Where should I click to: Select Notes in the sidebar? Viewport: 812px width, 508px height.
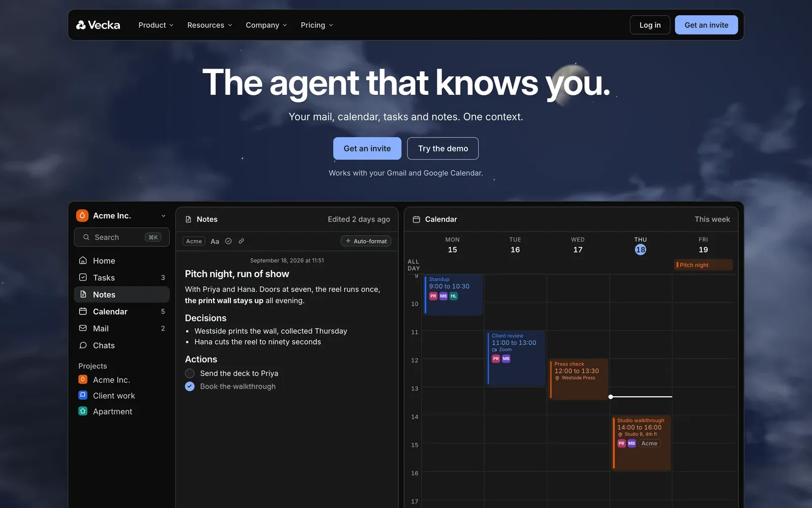[122, 295]
